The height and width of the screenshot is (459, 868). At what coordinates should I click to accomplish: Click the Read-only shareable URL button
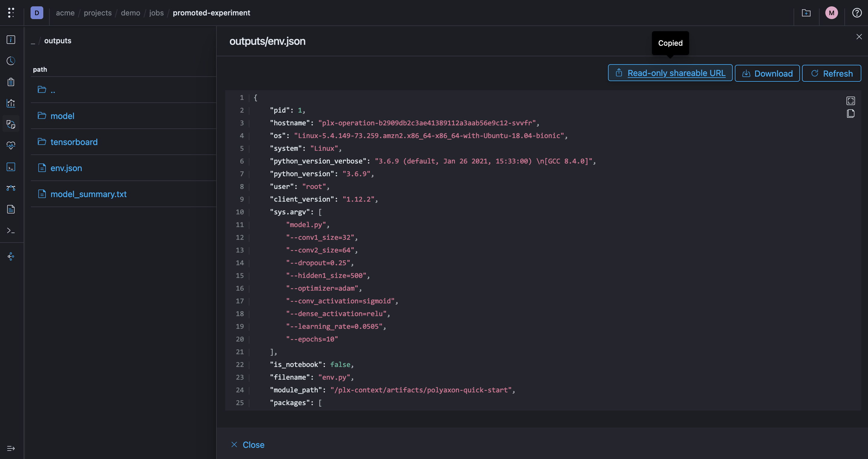[x=670, y=73]
